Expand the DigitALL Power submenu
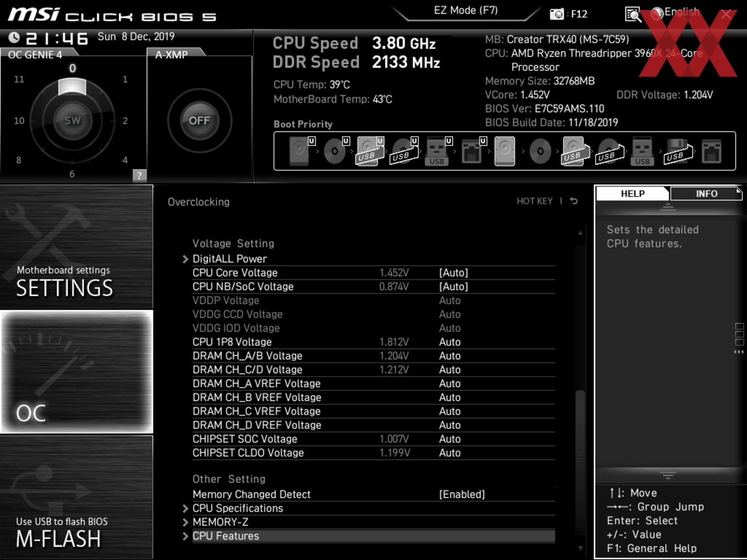The image size is (747, 560). 229,259
